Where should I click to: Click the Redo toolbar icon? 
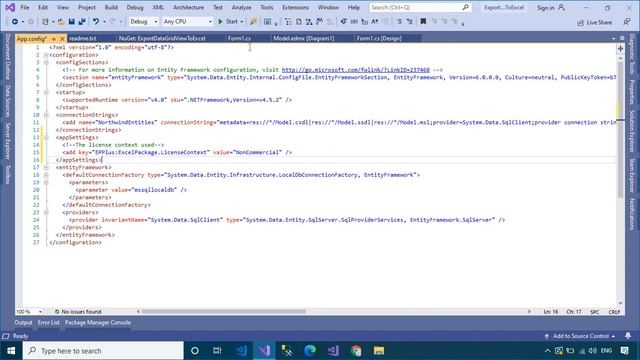[113, 22]
